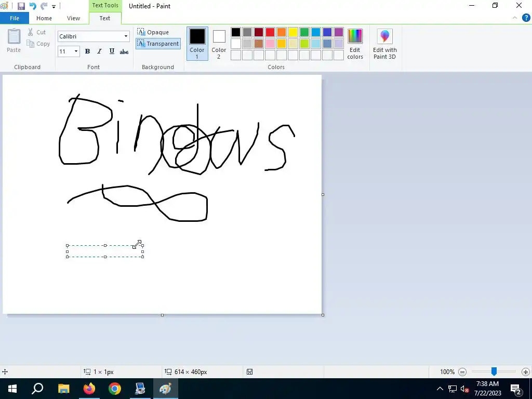Click the zoom in plus button
The height and width of the screenshot is (399, 532).
point(526,372)
